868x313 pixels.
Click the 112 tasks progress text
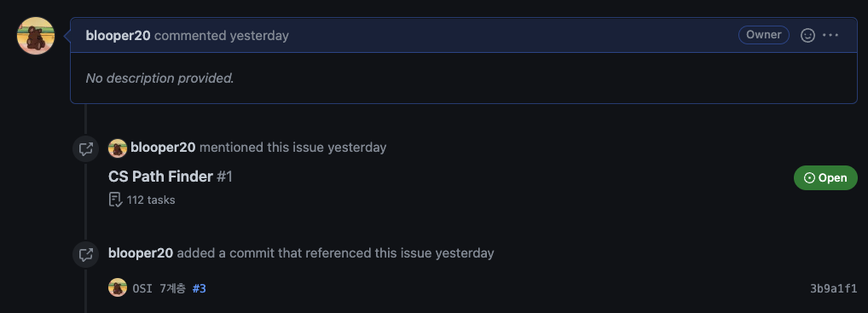pos(151,200)
